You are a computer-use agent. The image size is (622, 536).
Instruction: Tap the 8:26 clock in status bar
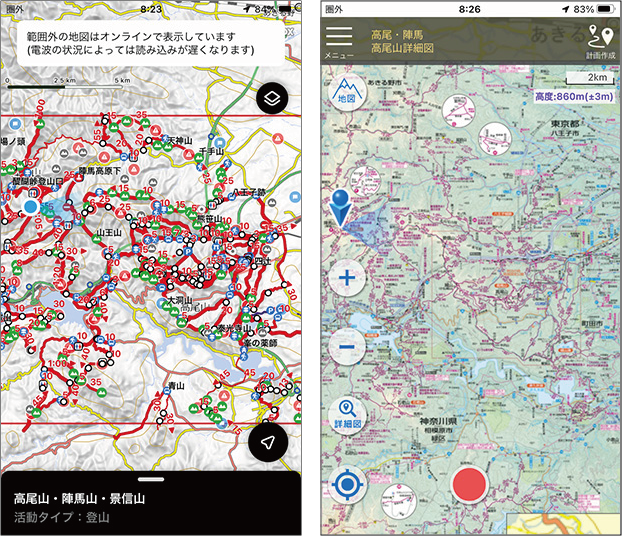469,9
